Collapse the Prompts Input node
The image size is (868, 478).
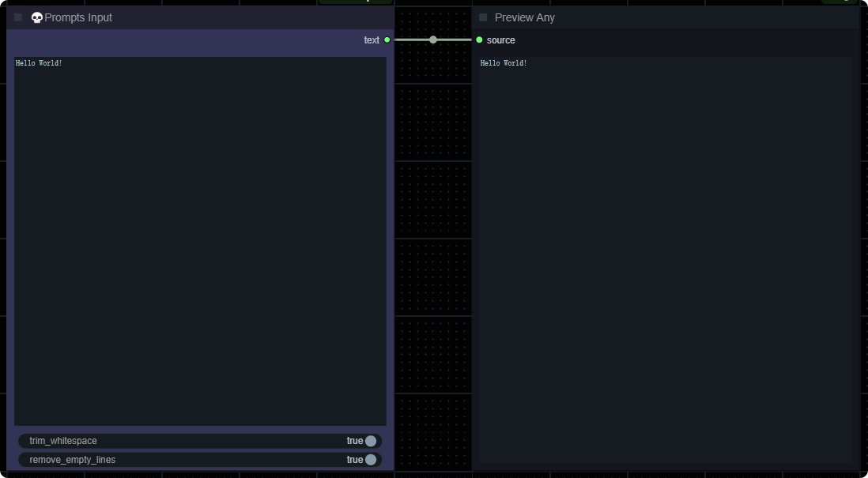point(18,17)
